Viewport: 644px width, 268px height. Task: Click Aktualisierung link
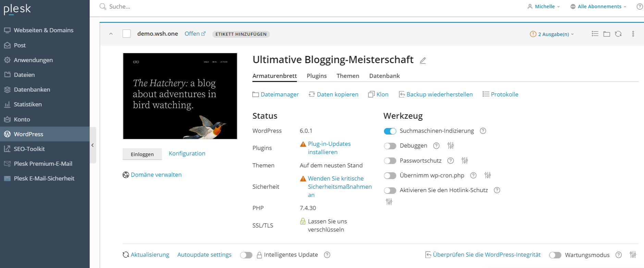(x=146, y=255)
